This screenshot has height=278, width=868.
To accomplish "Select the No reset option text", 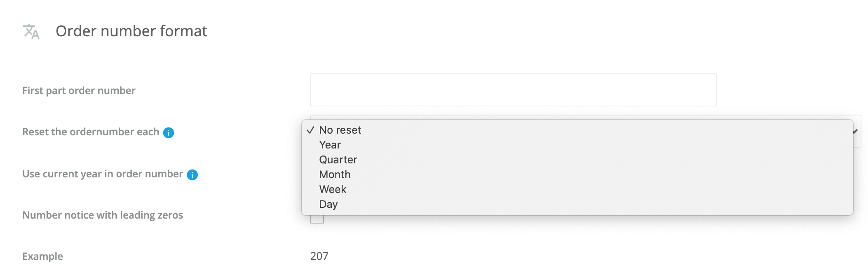I will click(340, 130).
